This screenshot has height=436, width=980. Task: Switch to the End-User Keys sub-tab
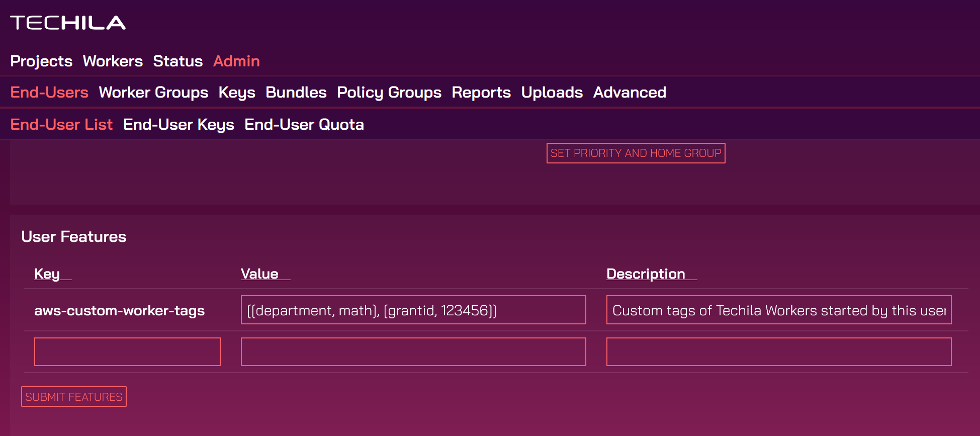(179, 125)
